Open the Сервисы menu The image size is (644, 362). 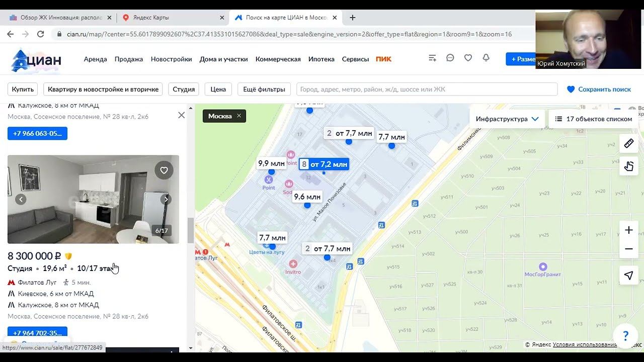[355, 59]
